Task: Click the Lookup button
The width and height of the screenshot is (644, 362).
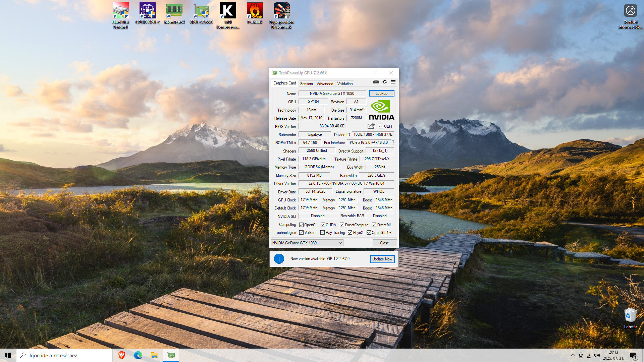Action: click(x=381, y=94)
